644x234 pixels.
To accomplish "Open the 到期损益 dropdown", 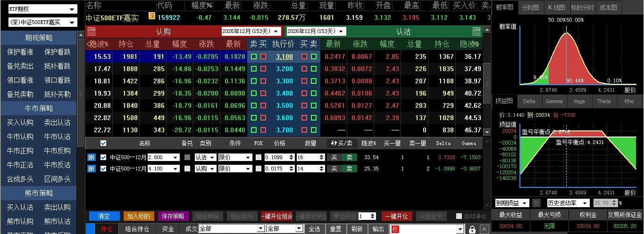I will coord(512,203).
